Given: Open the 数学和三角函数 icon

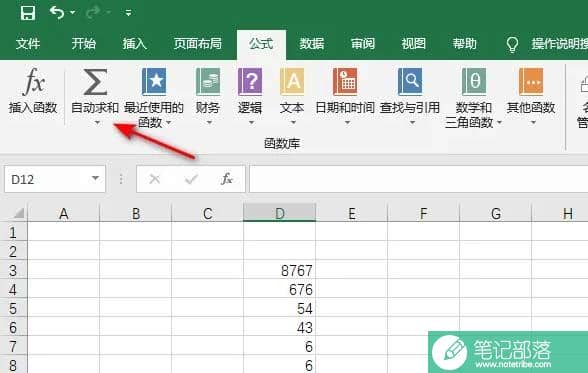Looking at the screenshot, I should [x=474, y=82].
